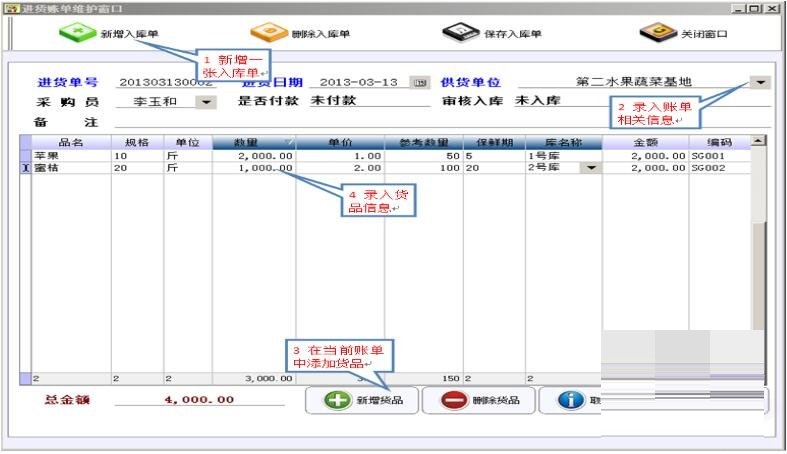The width and height of the screenshot is (787, 454).
Task: Click the 新增入库单 toolbar label
Action: coord(129,34)
